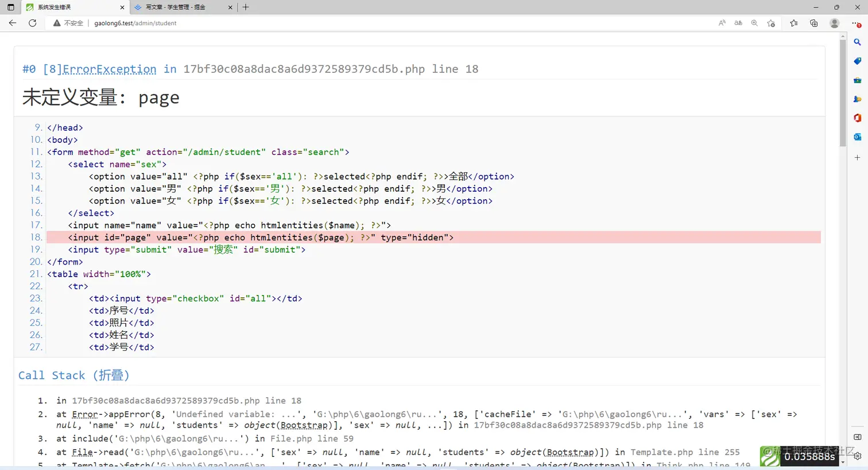Click the scrollbar up arrow

[x=843, y=36]
